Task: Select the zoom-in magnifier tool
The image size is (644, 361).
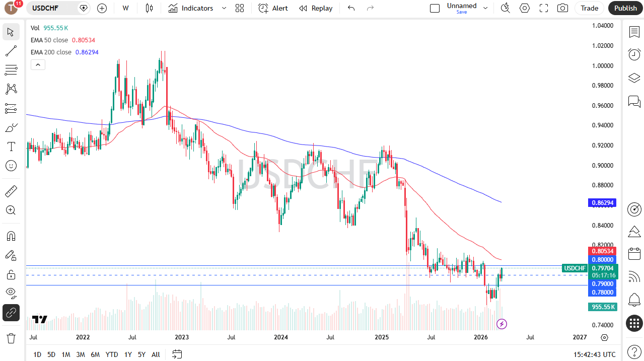Action: (x=11, y=210)
